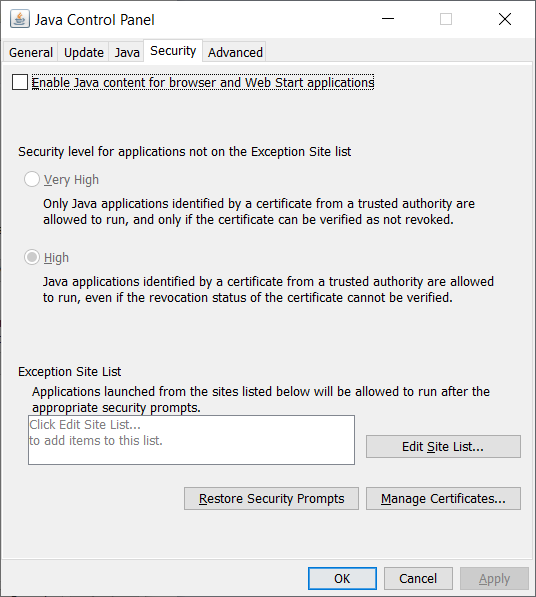
Task: Cancel the Java Control Panel changes
Action: (418, 578)
